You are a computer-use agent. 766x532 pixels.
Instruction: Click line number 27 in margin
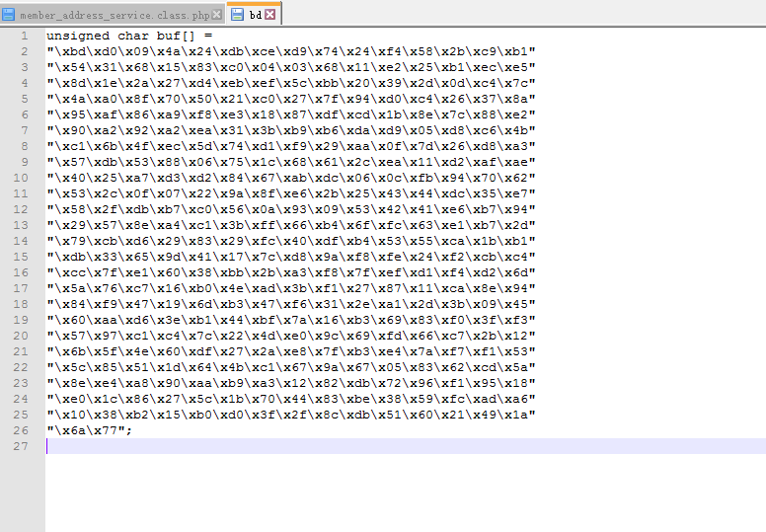tap(21, 446)
